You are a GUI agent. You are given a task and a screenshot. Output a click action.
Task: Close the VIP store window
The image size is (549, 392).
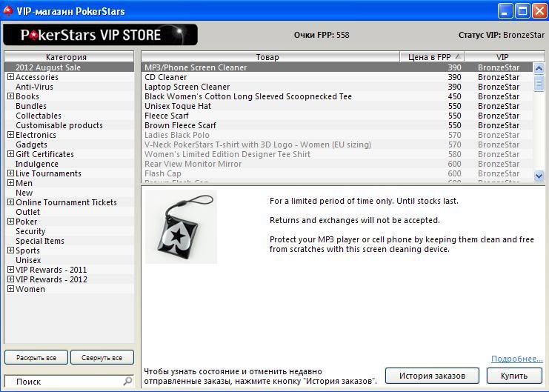[539, 11]
